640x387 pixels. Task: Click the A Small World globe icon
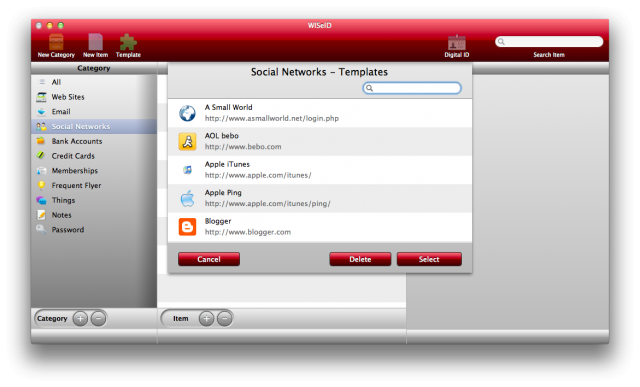tap(187, 113)
